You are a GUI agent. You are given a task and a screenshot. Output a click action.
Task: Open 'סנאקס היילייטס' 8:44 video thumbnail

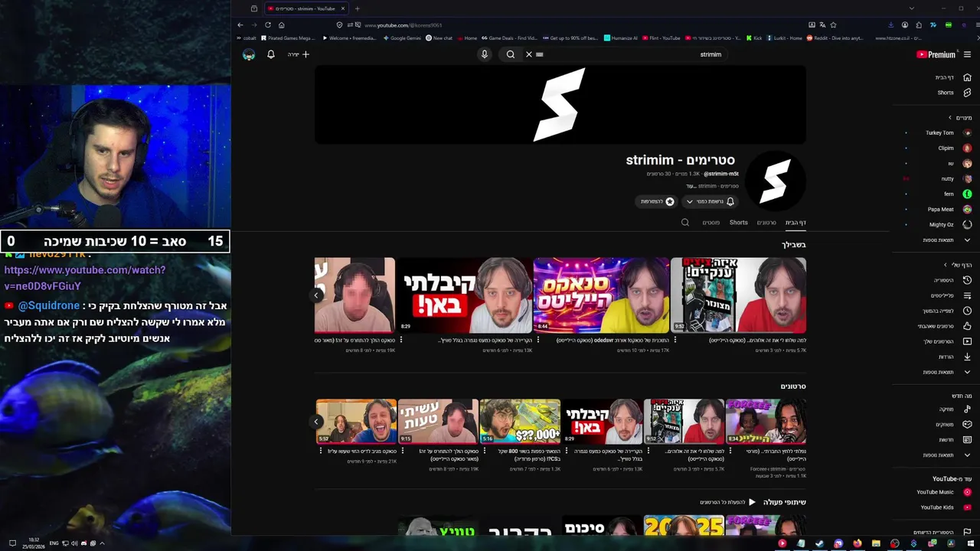[601, 295]
